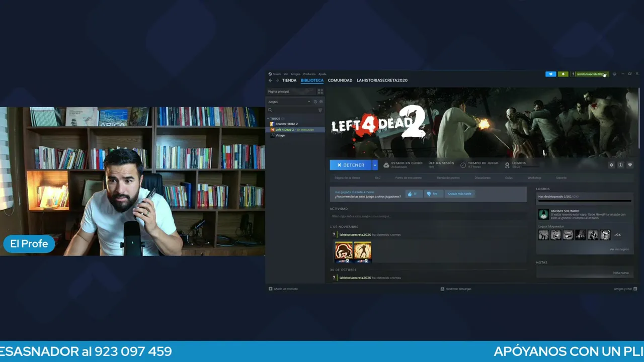Open the blue announcements megaphone button
Screen dimensions: 644x362
[551, 74]
